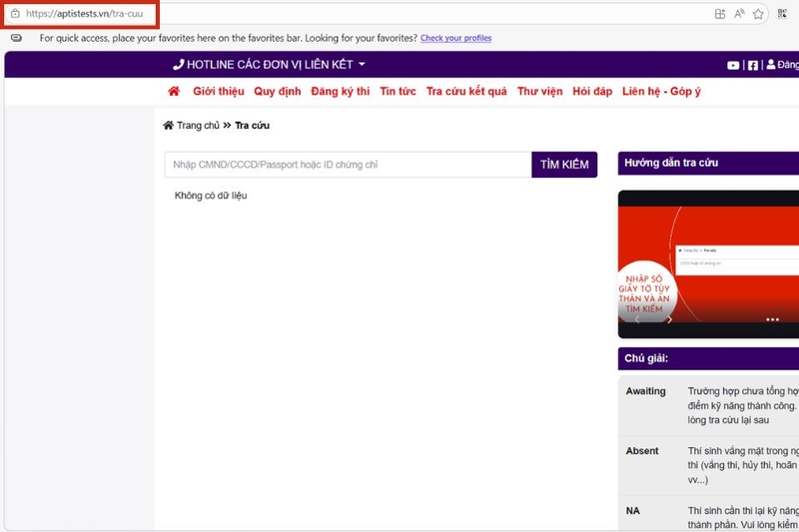Click the Không có dữ liệu message
The height and width of the screenshot is (532, 799).
211,196
